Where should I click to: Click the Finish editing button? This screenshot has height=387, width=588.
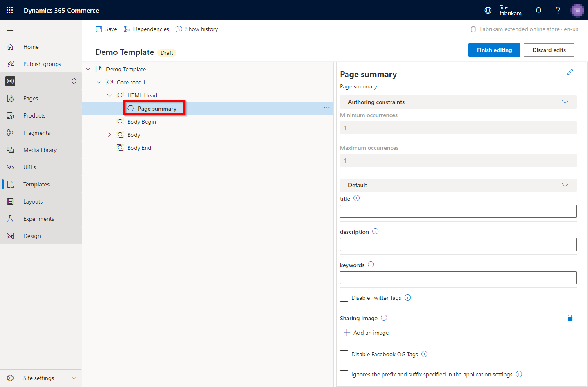[494, 50]
